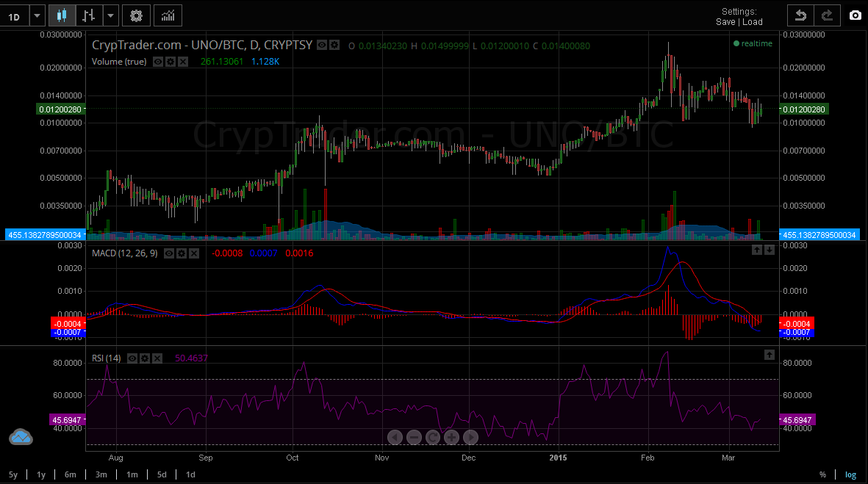The height and width of the screenshot is (484, 868).
Task: Click the 1D interval button
Action: [15, 17]
